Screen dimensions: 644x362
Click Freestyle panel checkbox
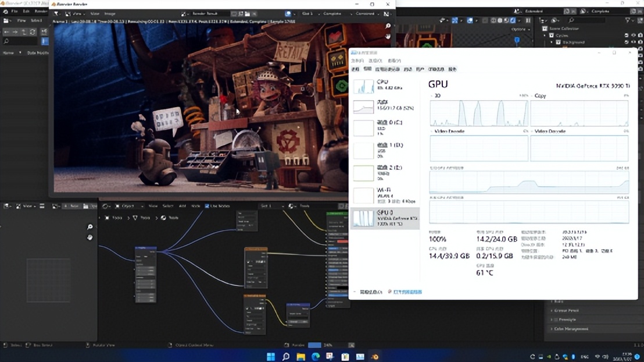[x=556, y=320]
